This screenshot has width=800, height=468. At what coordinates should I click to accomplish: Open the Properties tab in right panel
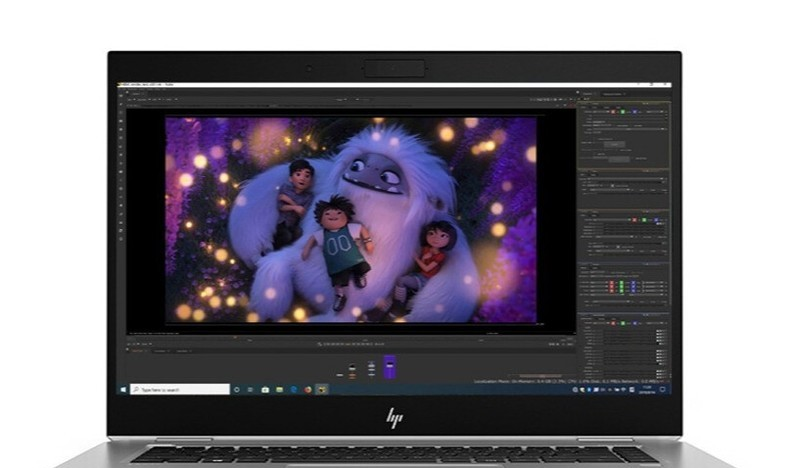pyautogui.click(x=588, y=94)
